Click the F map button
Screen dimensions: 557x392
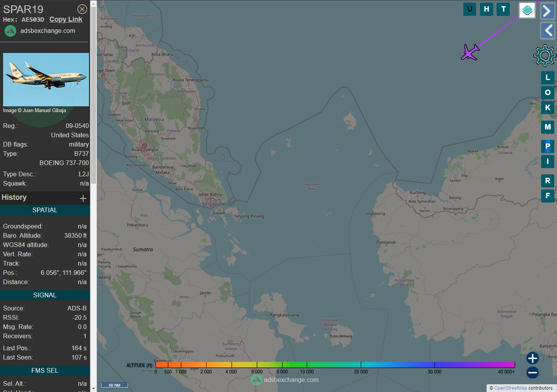pos(548,196)
